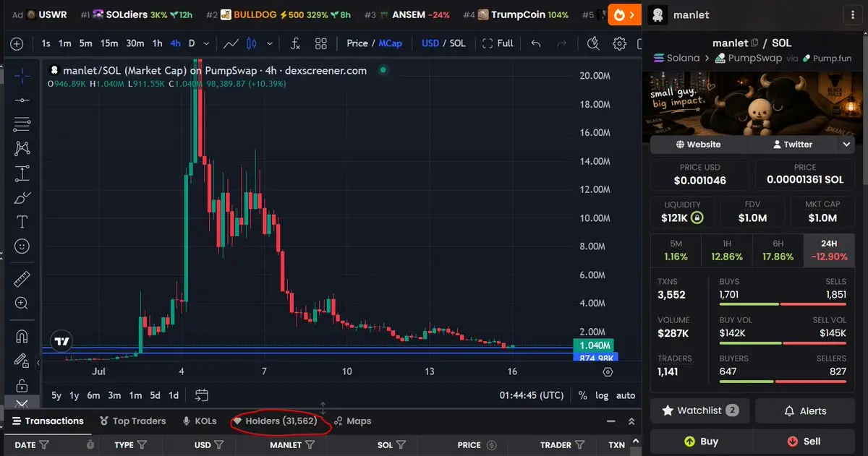Open the emoji icons tool
Screen dimensions: 868x456
[22, 246]
